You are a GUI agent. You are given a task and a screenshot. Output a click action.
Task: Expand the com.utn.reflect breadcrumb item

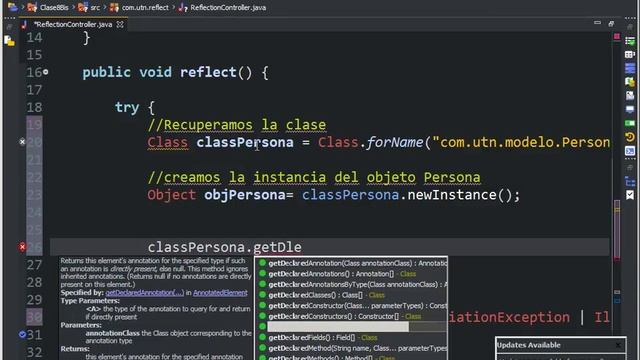tap(139, 7)
